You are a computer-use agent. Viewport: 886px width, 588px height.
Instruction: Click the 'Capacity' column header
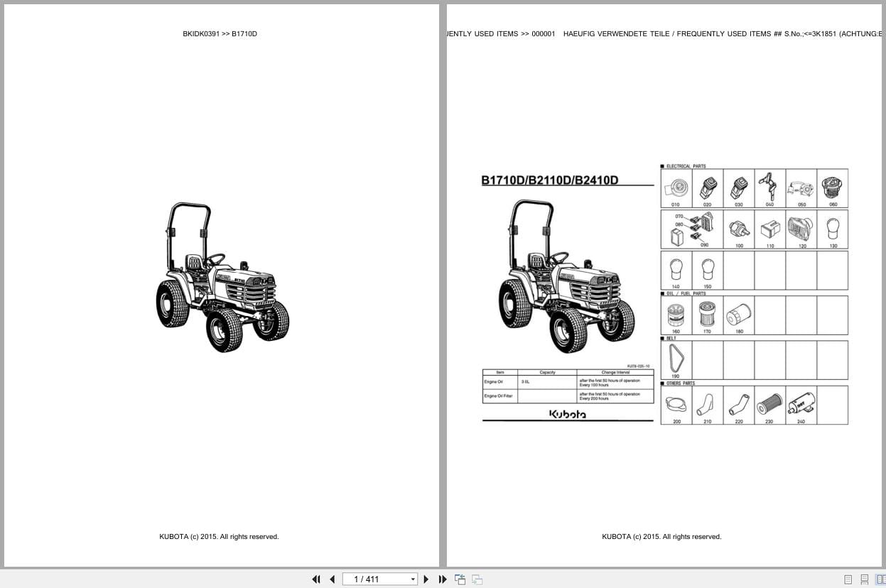547,372
